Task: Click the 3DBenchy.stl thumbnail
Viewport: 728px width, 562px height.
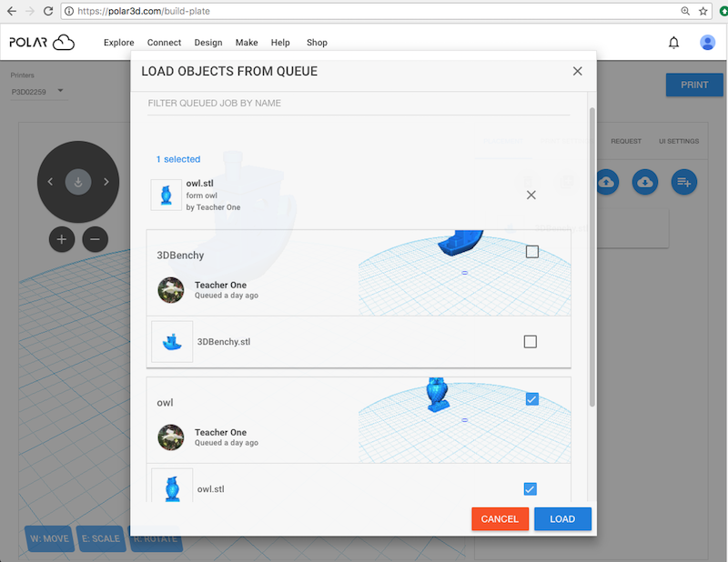Action: click(172, 342)
